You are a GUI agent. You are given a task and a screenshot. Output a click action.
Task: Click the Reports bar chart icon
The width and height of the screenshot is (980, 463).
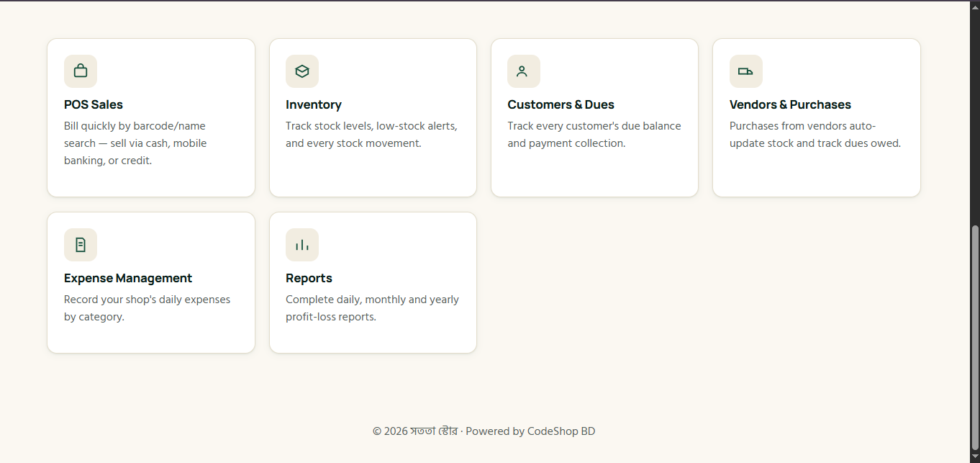(x=302, y=245)
